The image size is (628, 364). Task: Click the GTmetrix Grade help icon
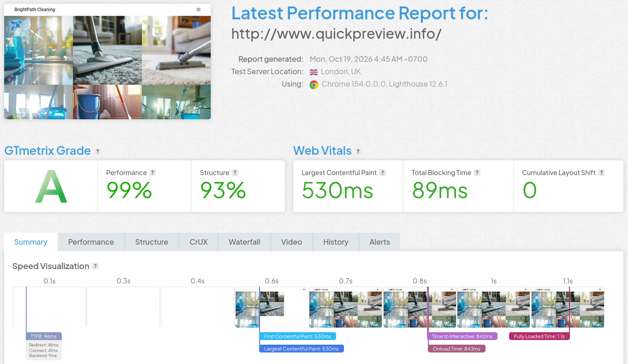97,151
